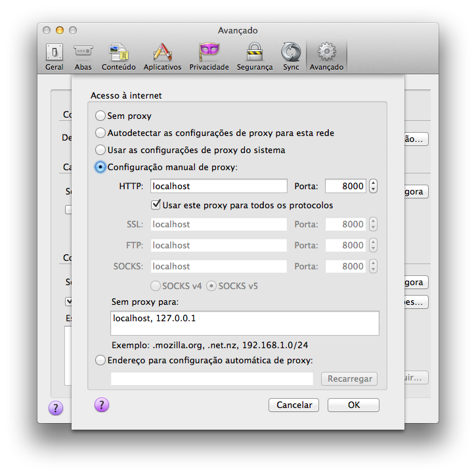Confirm the proxy settings with OK
Image resolution: width=476 pixels, height=475 pixels.
tap(353, 405)
